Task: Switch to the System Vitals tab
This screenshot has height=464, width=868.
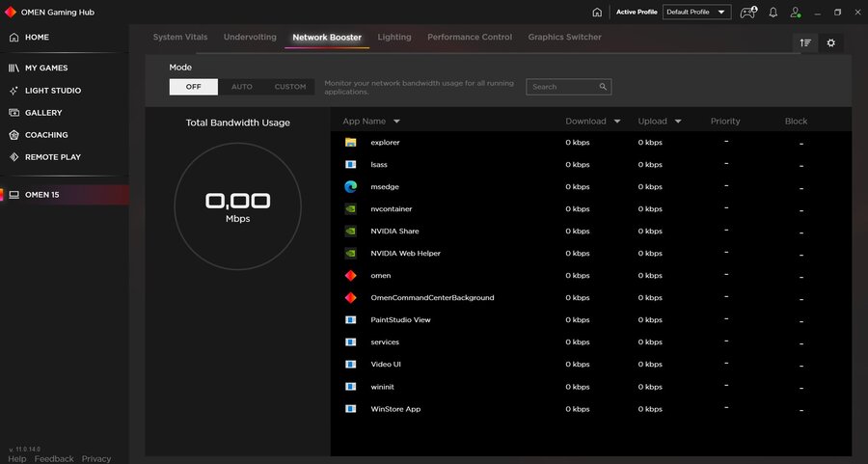Action: 180,38
